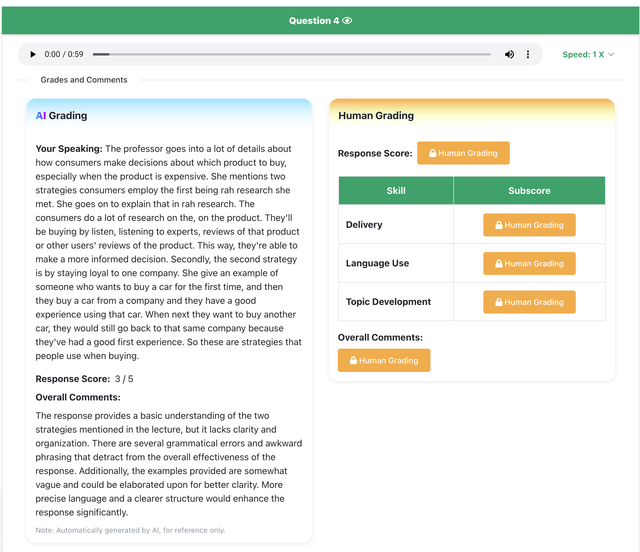The width and height of the screenshot is (640, 552).
Task: Click the Skill column header
Action: (x=396, y=190)
